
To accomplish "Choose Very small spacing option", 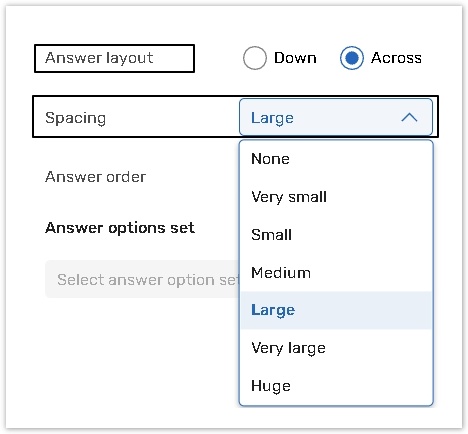I will [336, 197].
